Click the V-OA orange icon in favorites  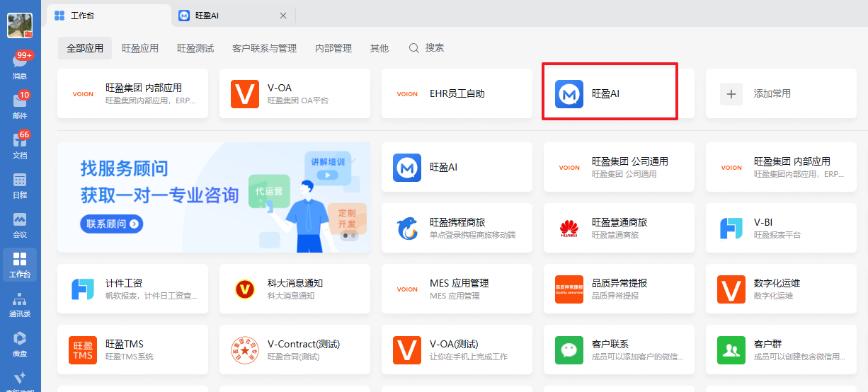click(245, 94)
